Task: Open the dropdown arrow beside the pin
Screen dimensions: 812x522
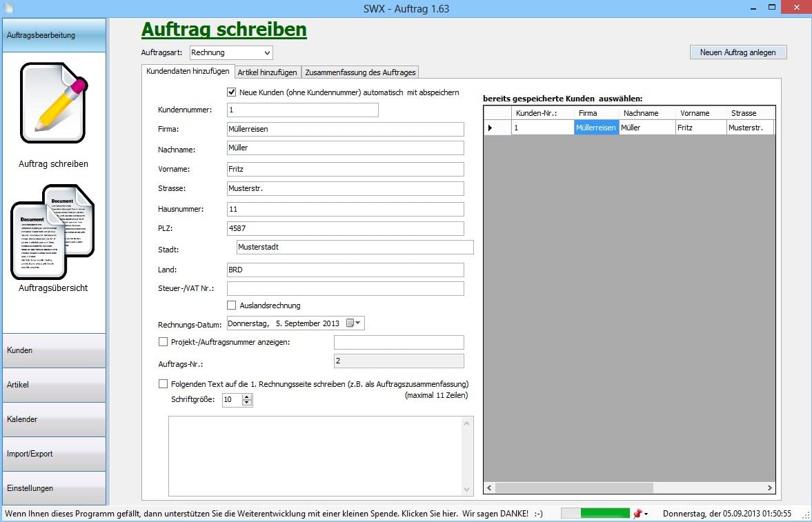Action: [x=646, y=514]
